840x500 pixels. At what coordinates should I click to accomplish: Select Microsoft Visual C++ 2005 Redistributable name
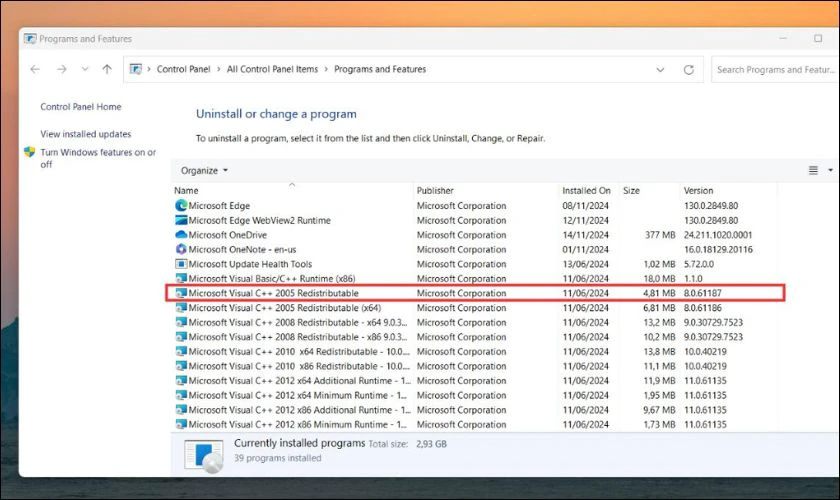pyautogui.click(x=273, y=293)
